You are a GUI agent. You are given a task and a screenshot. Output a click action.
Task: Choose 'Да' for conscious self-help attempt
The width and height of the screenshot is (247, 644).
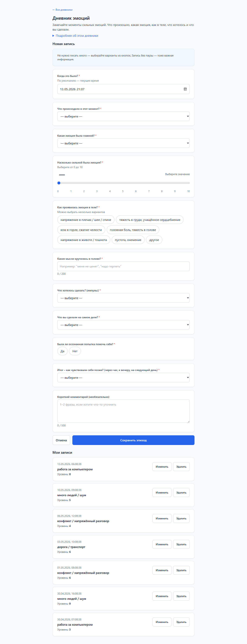tap(63, 351)
